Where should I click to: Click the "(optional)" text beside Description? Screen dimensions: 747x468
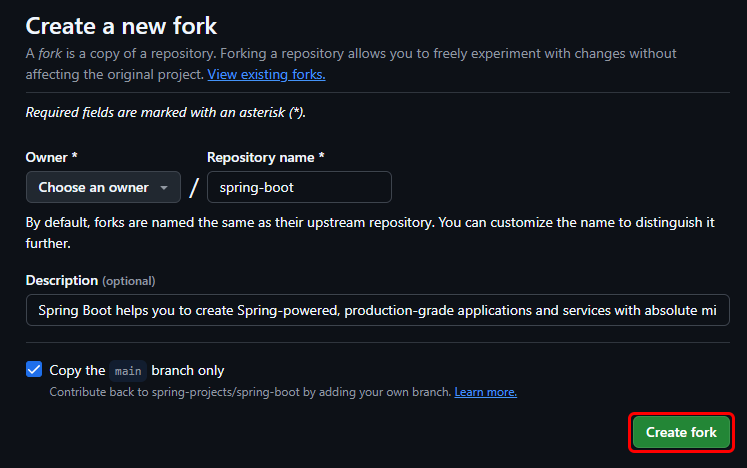[x=129, y=281]
